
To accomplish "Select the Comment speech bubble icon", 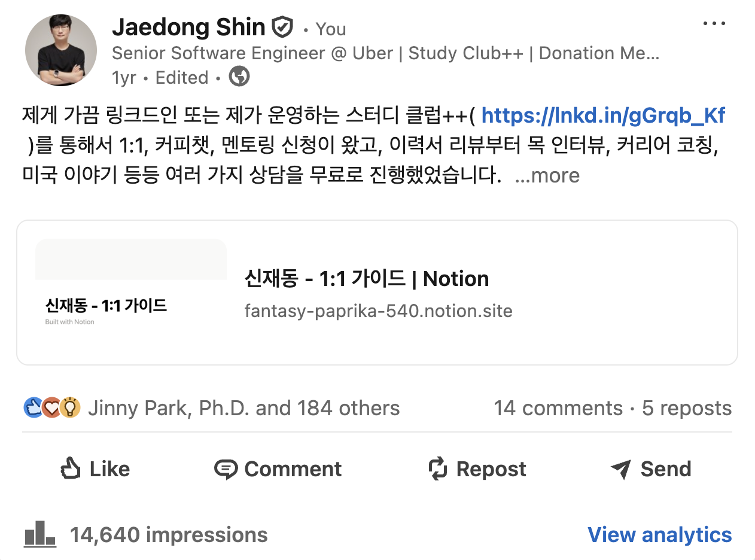I will (227, 468).
